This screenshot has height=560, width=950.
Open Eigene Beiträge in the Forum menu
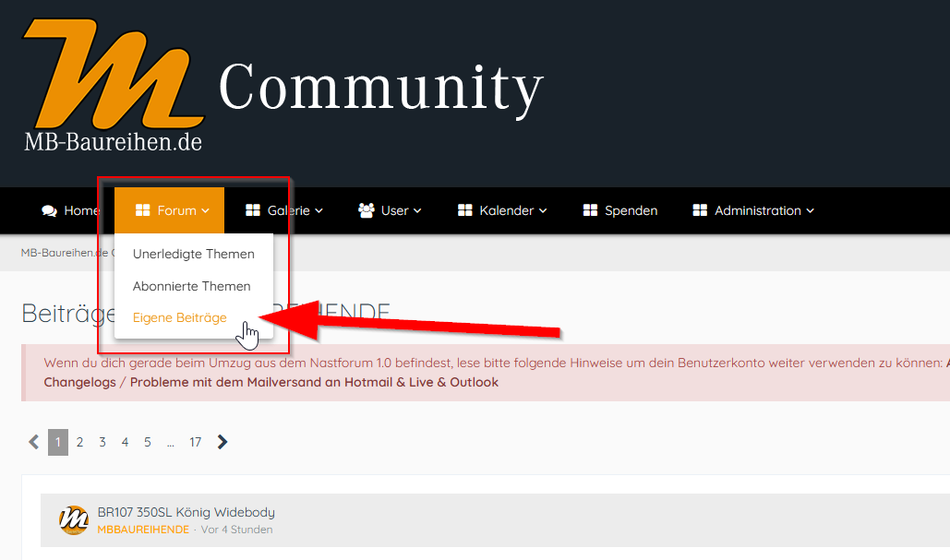click(x=179, y=317)
